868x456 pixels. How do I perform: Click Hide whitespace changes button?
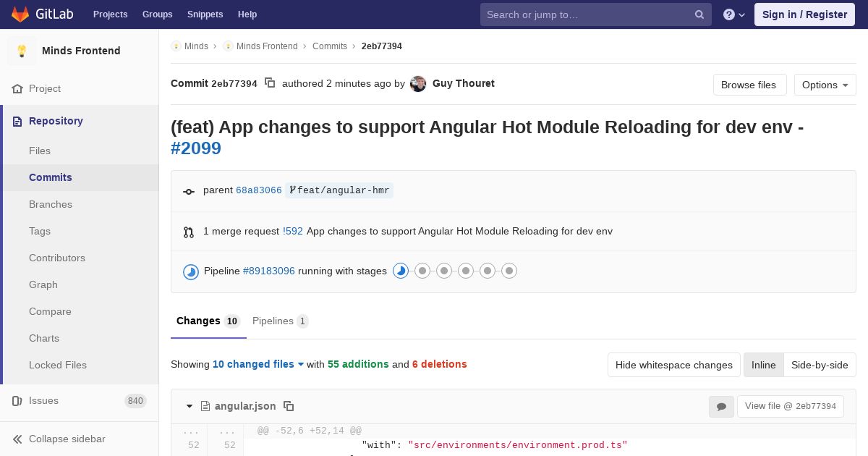point(674,365)
